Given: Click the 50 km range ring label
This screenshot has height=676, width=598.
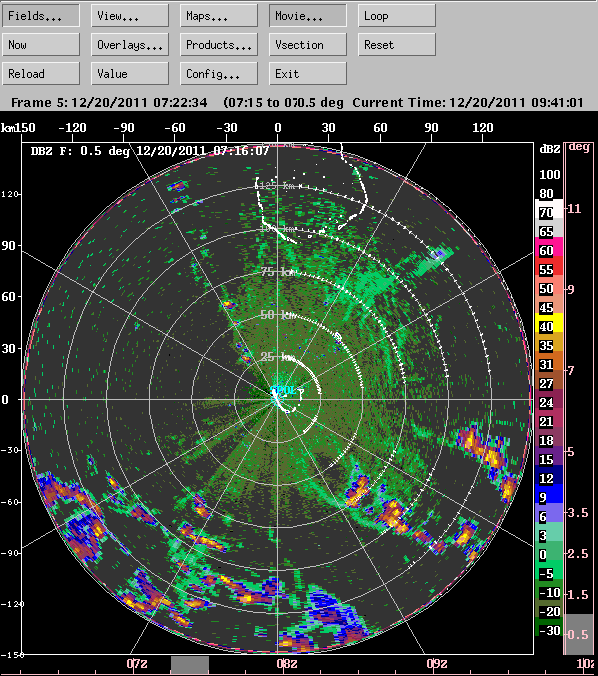Looking at the screenshot, I should point(278,315).
